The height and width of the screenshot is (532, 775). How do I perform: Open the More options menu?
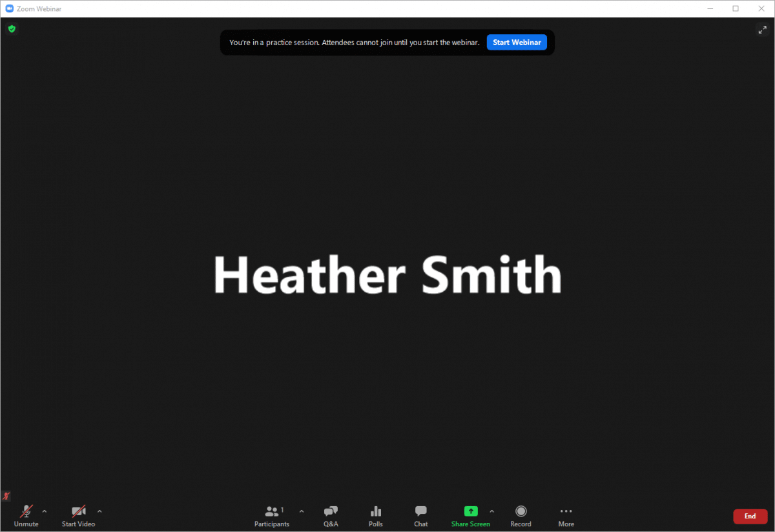coord(566,515)
